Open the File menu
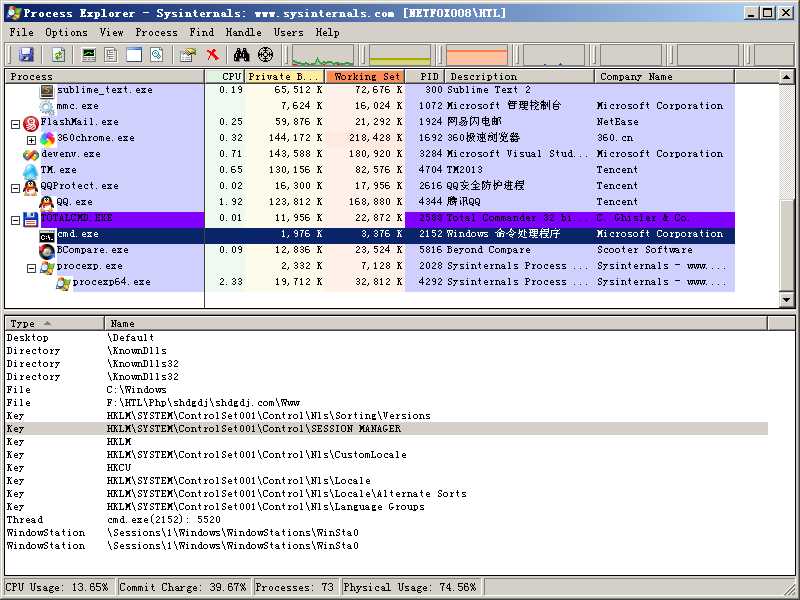 [21, 32]
